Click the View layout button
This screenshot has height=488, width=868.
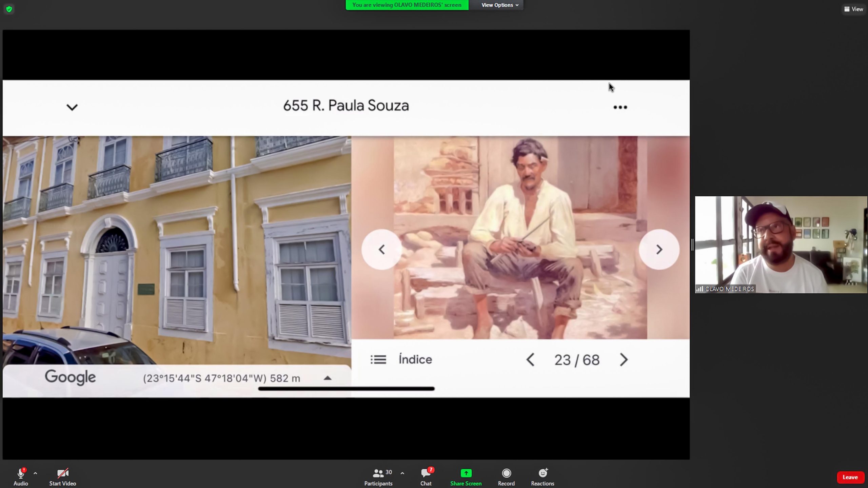[x=853, y=9]
